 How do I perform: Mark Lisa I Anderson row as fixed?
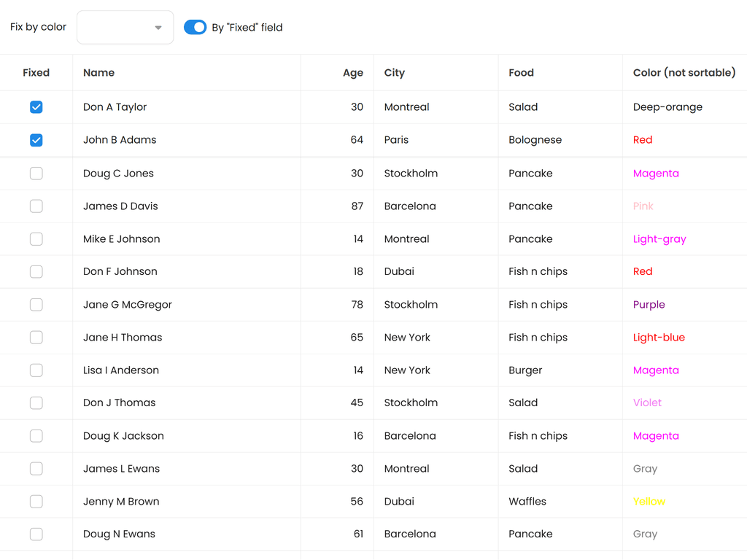[x=36, y=370]
